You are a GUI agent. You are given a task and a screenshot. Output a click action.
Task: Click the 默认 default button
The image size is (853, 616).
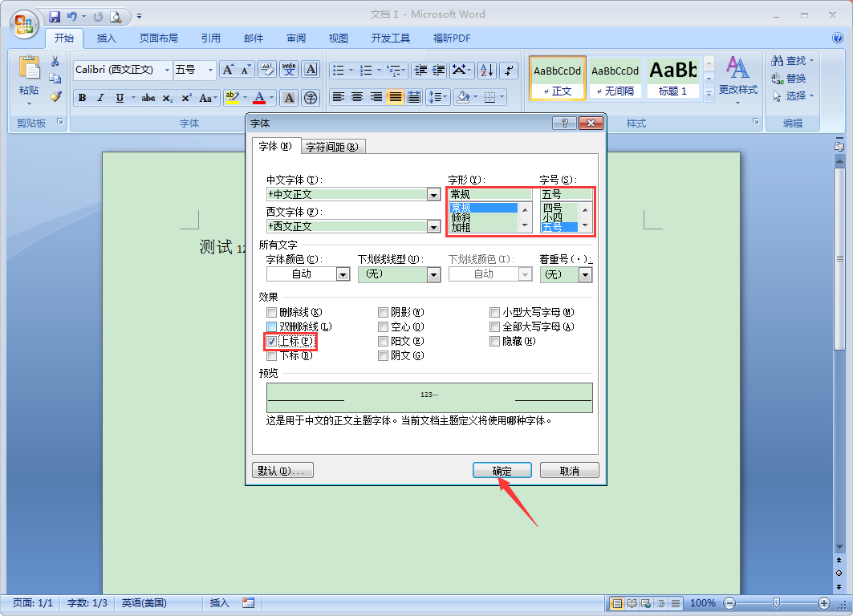pyautogui.click(x=282, y=470)
